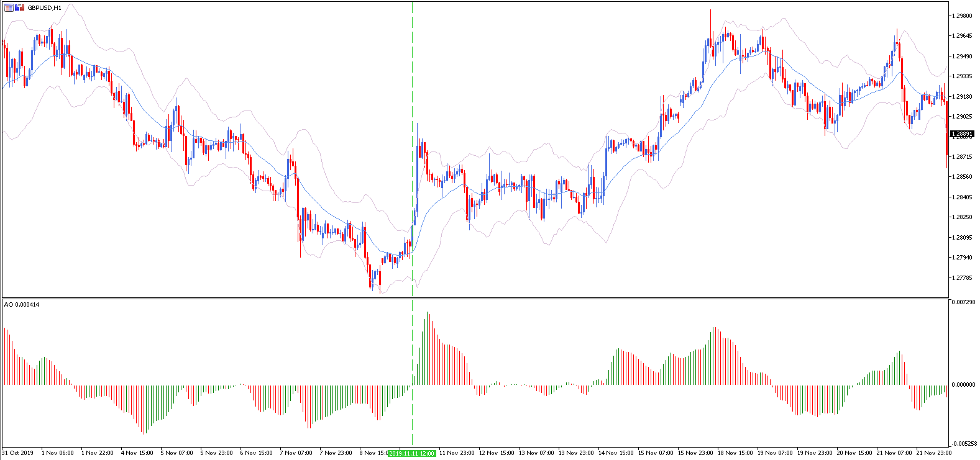The height and width of the screenshot is (460, 980).
Task: Select the 1 Nov 06:00 time label
Action: pyautogui.click(x=57, y=453)
